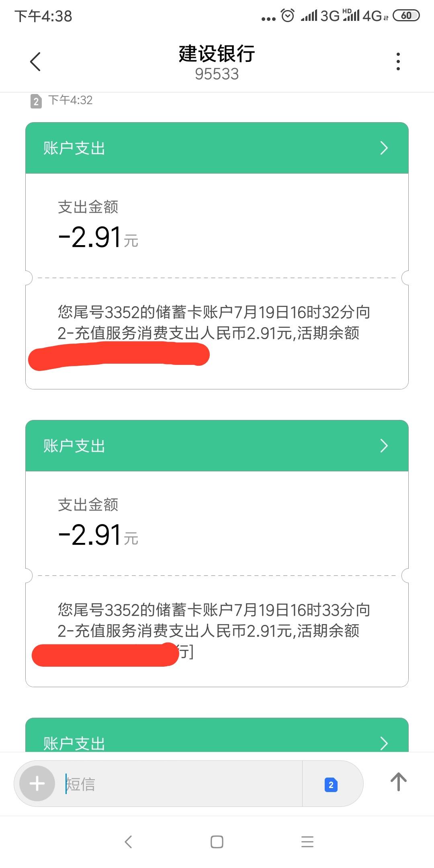Tap the 建设银行 contact title

tap(217, 53)
